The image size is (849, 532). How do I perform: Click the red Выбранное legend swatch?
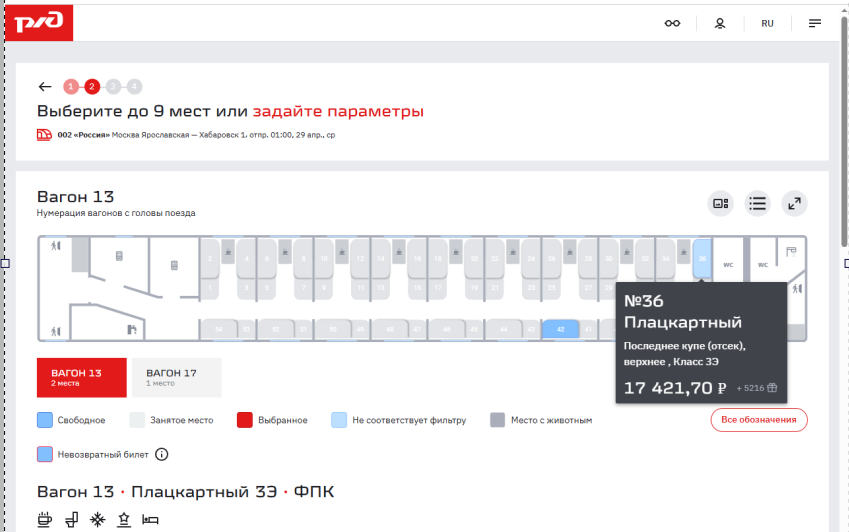(245, 420)
